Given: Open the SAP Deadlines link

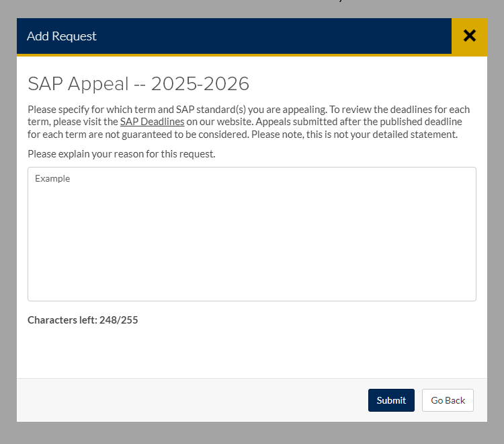Looking at the screenshot, I should pos(152,122).
